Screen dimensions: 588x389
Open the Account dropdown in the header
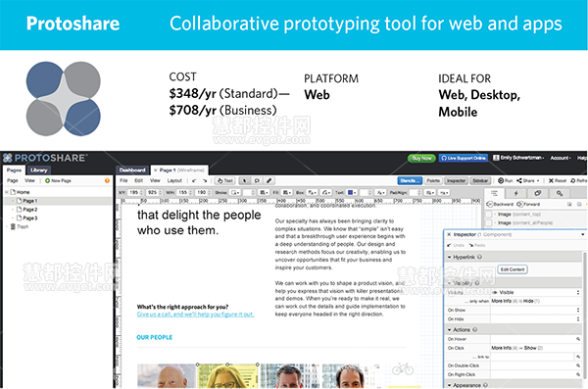(x=561, y=158)
